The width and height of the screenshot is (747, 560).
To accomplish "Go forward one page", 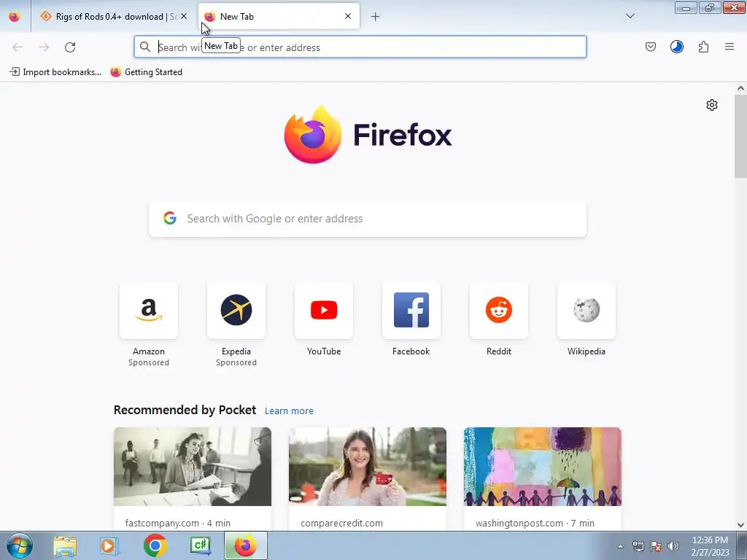I will point(44,47).
